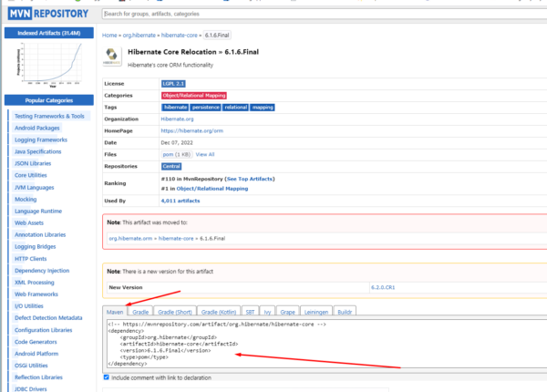Open Defect Detection Metadata category
Image resolution: width=547 pixels, height=392 pixels.
[48, 318]
